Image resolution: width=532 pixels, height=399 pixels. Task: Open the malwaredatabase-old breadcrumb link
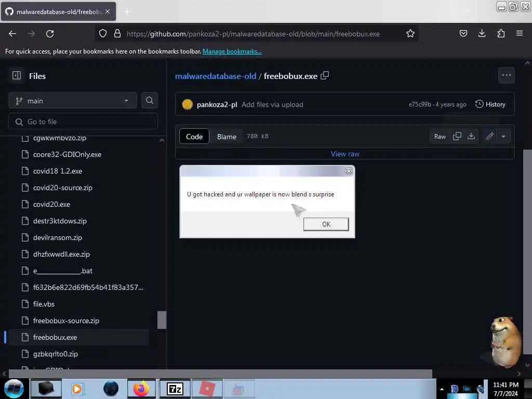coord(216,76)
